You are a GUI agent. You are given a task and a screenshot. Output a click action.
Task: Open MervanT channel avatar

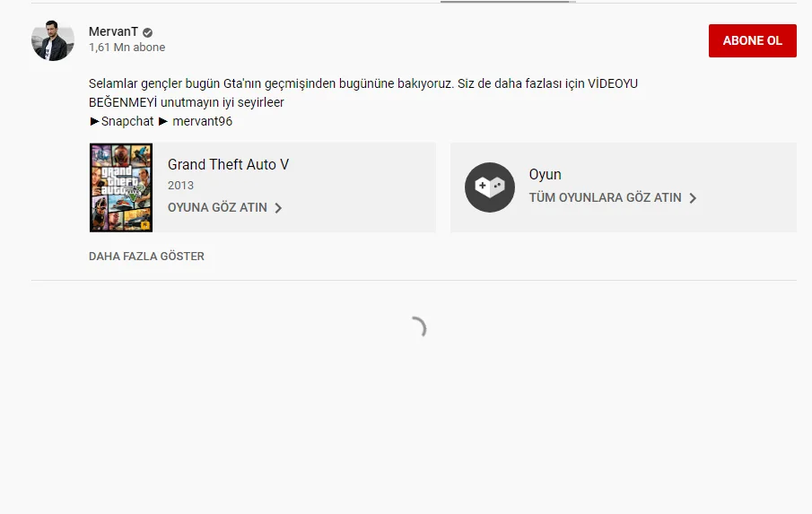53,40
